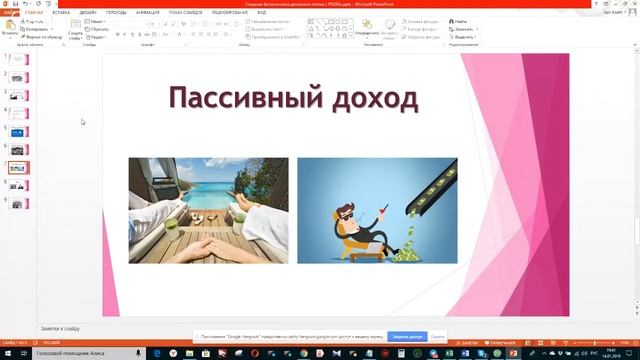640x360 pixels.
Task: Open the Calculator icon in the taskbar
Action: click(401, 353)
